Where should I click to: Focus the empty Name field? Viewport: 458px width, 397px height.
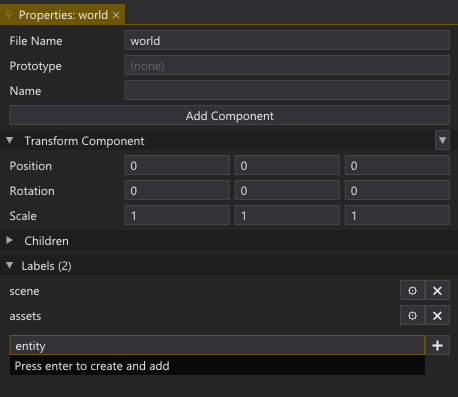pos(287,90)
